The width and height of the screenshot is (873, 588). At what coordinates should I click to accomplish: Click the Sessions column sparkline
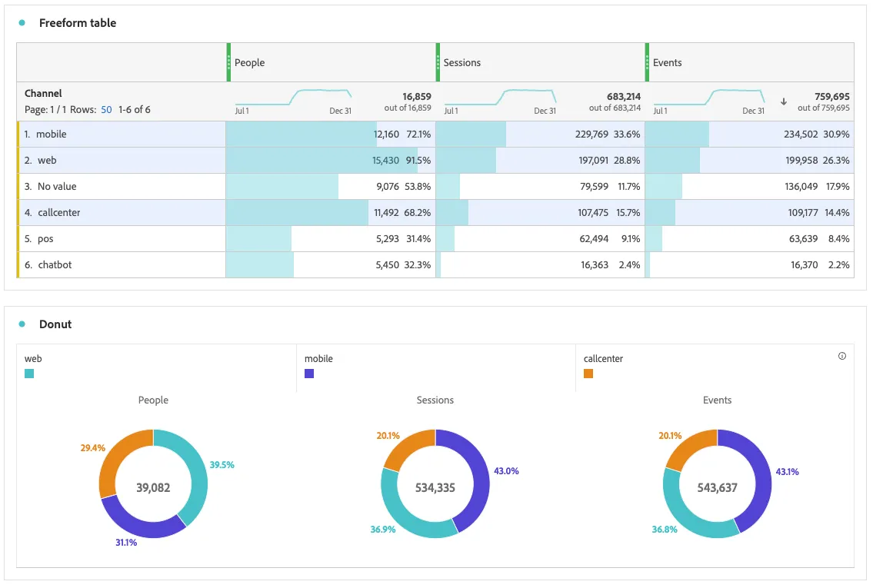[x=500, y=98]
